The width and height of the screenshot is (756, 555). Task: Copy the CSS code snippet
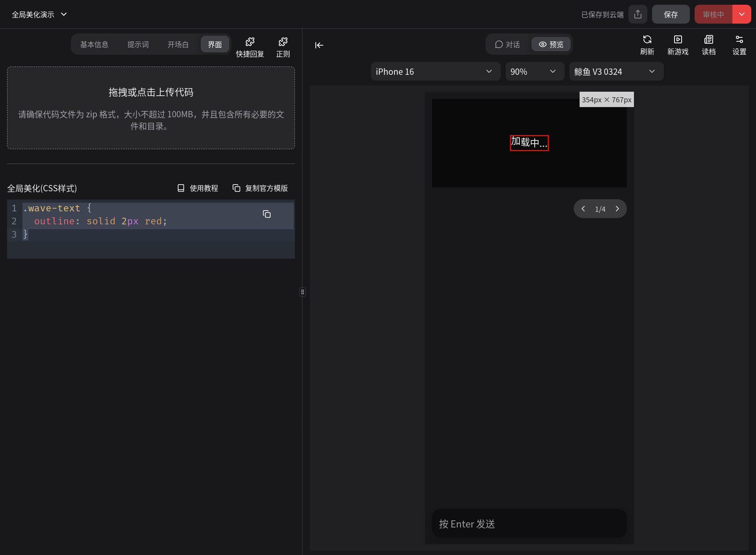point(267,214)
